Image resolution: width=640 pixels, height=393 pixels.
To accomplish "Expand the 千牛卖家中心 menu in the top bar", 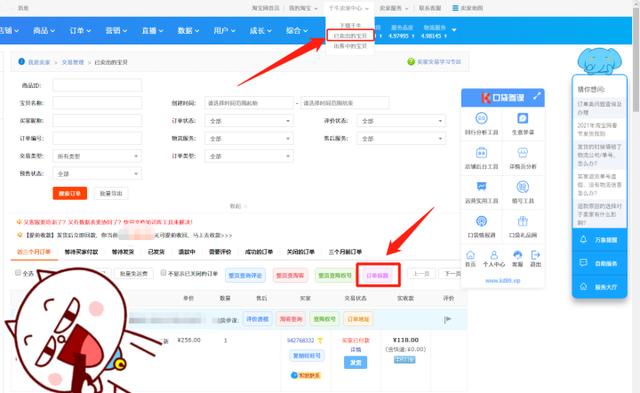I will pyautogui.click(x=349, y=8).
